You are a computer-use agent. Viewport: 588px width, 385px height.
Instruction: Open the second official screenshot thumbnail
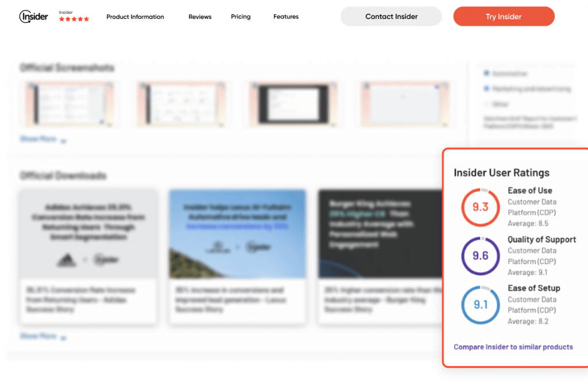coord(181,104)
